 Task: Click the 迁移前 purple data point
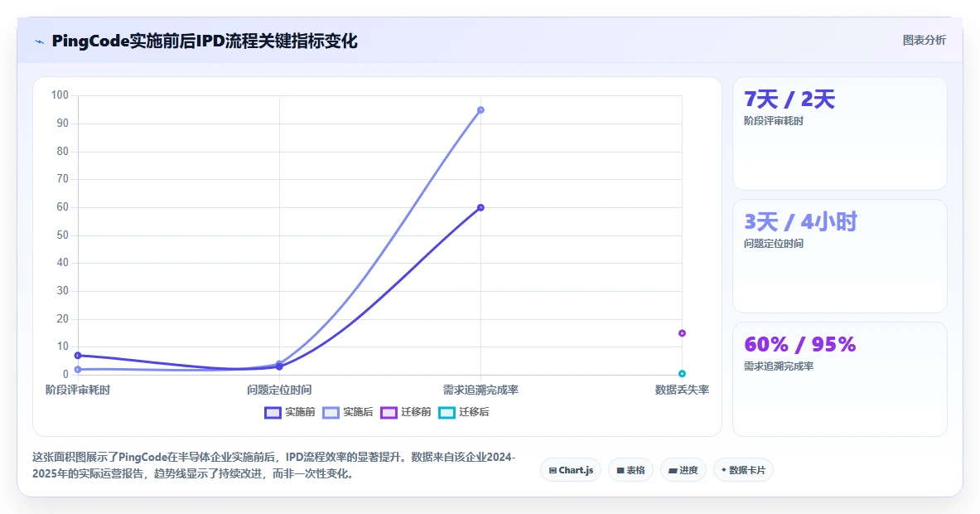(x=682, y=333)
